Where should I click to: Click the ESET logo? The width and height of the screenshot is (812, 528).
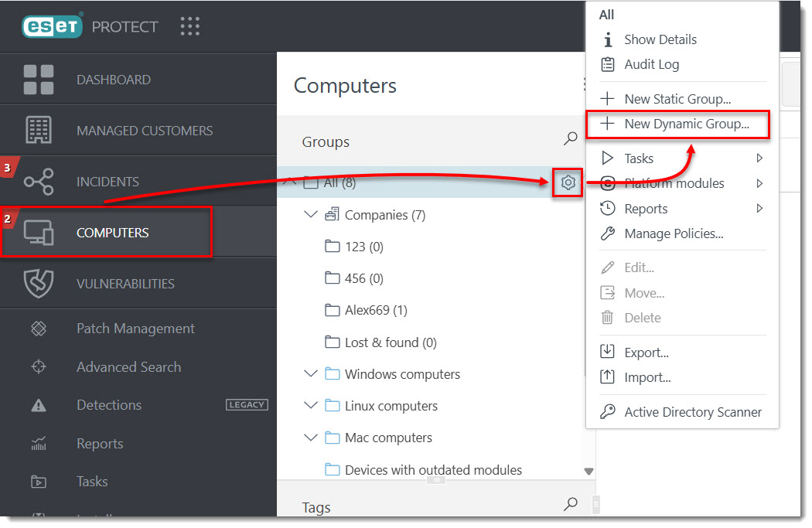click(53, 26)
